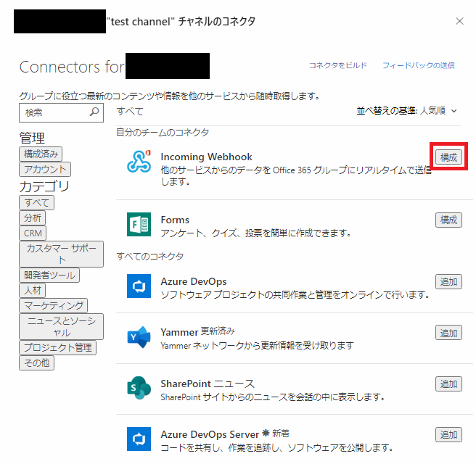The height and width of the screenshot is (464, 476).
Task: Click the Azure DevOps Server title text
Action: [x=210, y=434]
